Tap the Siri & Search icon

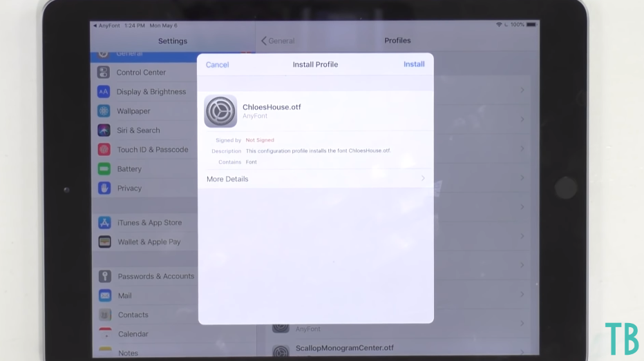pyautogui.click(x=104, y=130)
